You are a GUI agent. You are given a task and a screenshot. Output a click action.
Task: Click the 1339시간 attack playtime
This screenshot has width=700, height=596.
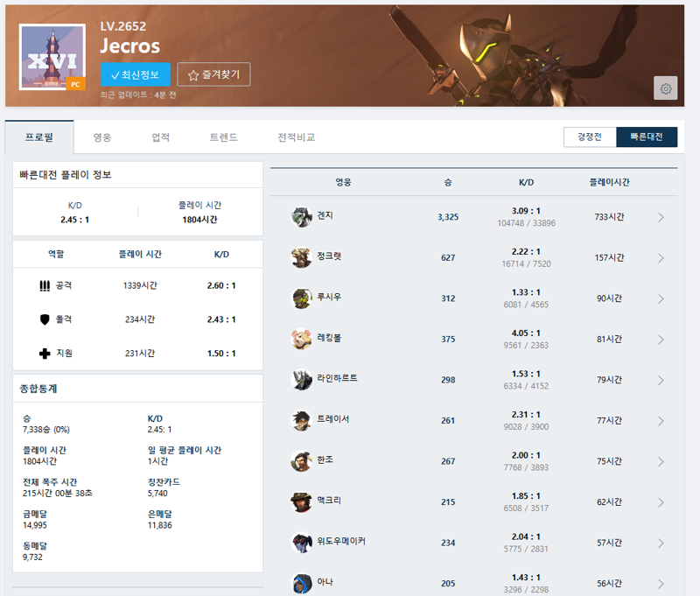click(140, 285)
